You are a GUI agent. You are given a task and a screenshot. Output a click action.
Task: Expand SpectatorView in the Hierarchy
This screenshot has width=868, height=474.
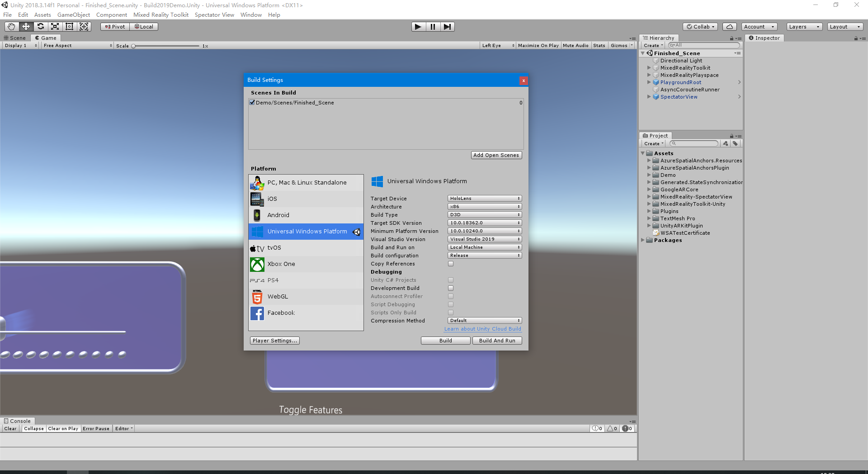(649, 97)
